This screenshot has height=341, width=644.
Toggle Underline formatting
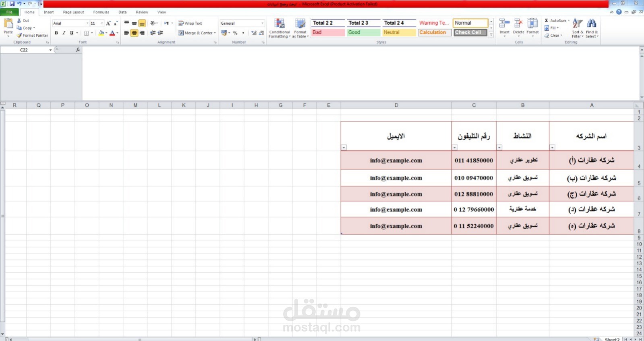point(72,33)
